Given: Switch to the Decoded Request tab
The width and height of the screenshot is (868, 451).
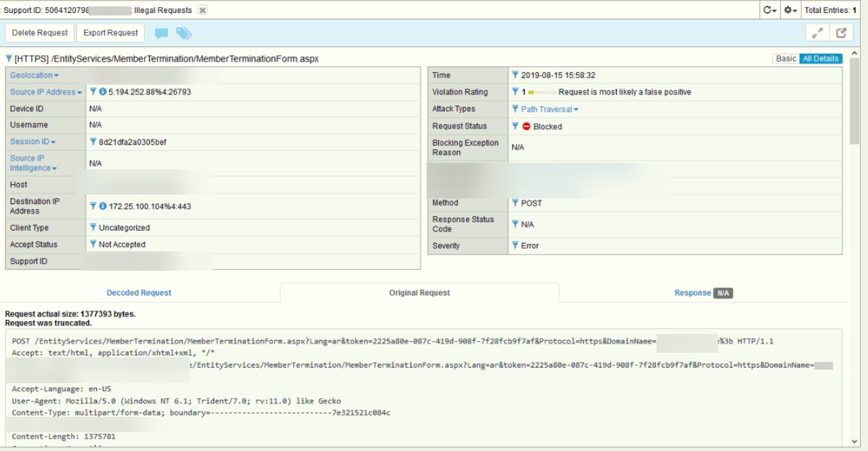Looking at the screenshot, I should coord(139,293).
